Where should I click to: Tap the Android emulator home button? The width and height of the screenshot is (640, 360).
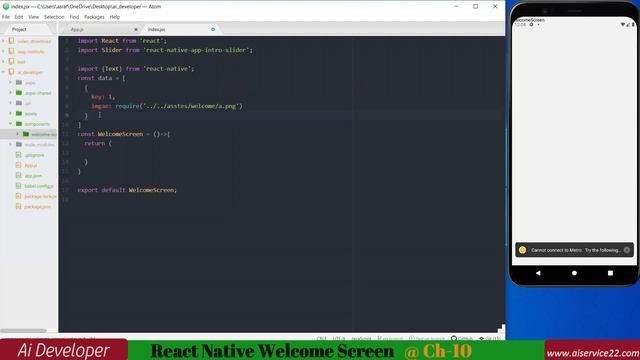[574, 273]
